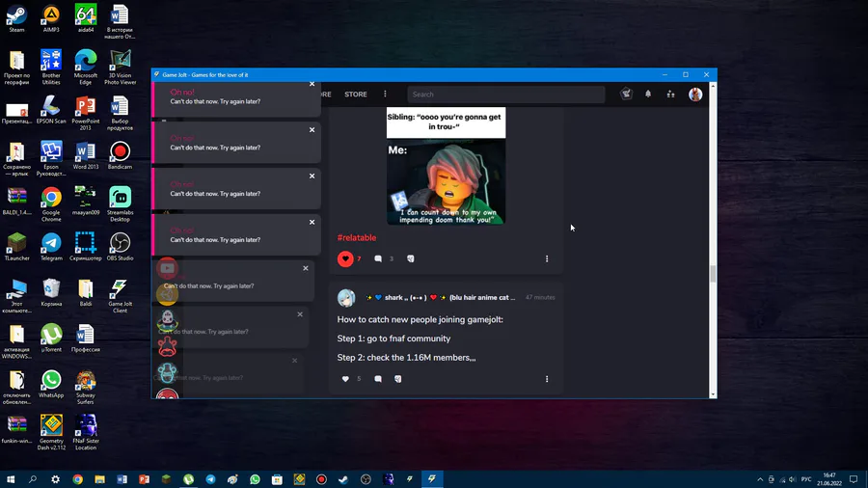Screen dimensions: 868x488
Task: Open comments on the shark gamejolt post
Action: (x=378, y=379)
